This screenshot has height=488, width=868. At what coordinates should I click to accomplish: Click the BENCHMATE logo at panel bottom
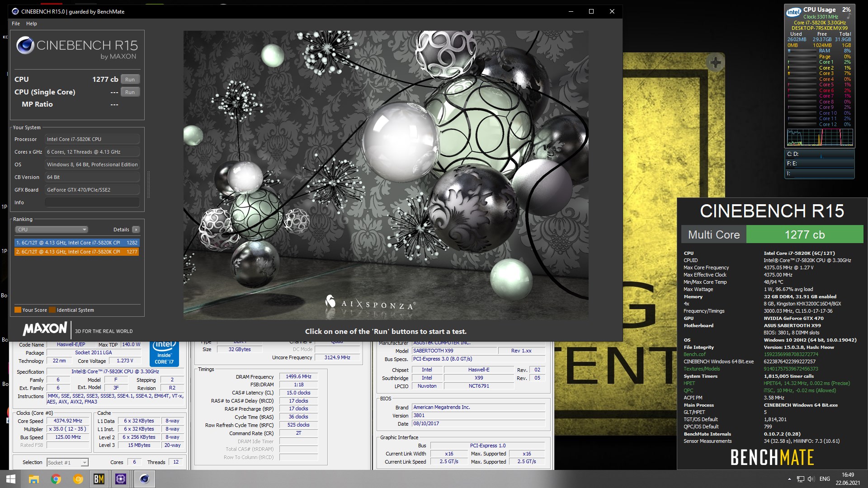pyautogui.click(x=772, y=458)
